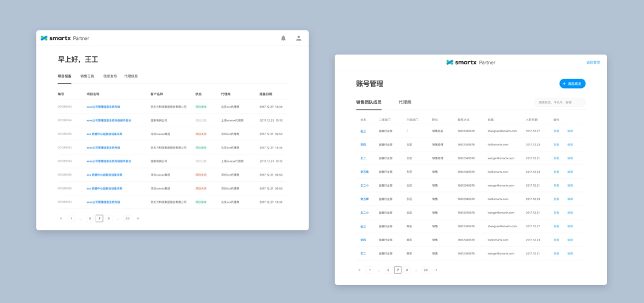Viewport: 644px width, 303px height.
Task: Click smartx logo in 账号管理 window
Action: [x=470, y=62]
